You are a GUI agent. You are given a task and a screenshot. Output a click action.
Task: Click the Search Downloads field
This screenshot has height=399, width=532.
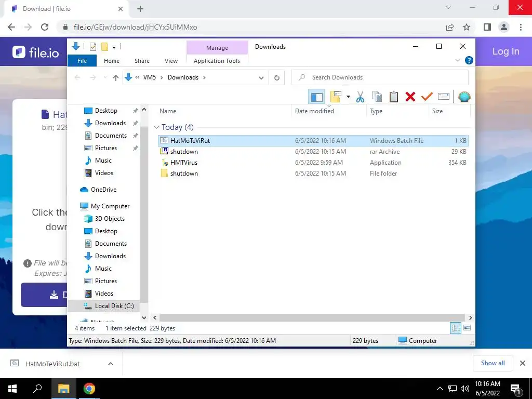pos(380,77)
